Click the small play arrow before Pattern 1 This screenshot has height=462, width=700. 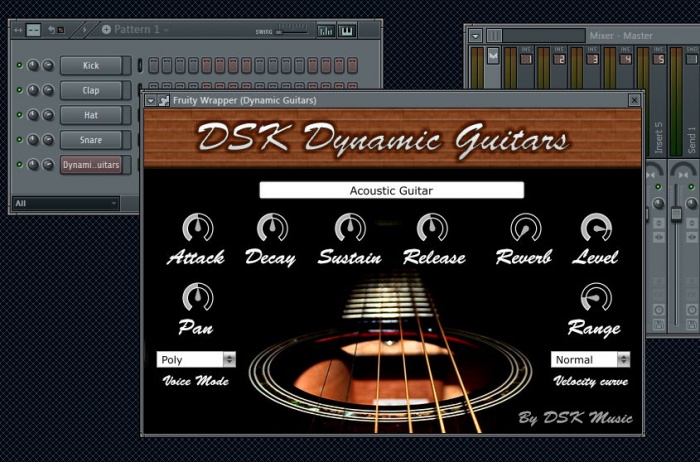point(85,30)
